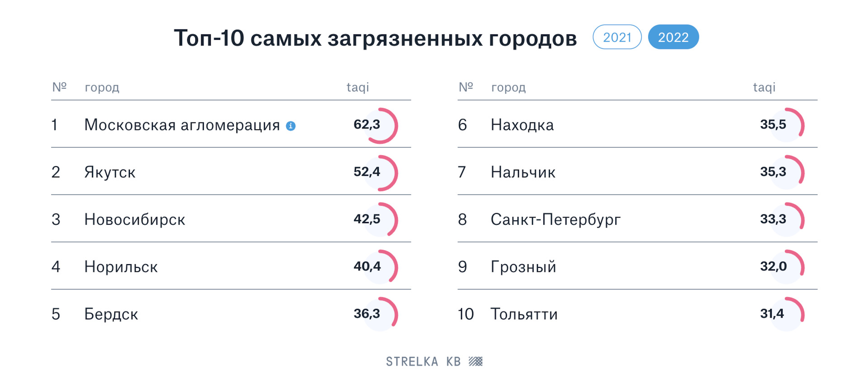The image size is (868, 380).
Task: Click the Якутск 52,4 taqi gauge
Action: point(380,173)
